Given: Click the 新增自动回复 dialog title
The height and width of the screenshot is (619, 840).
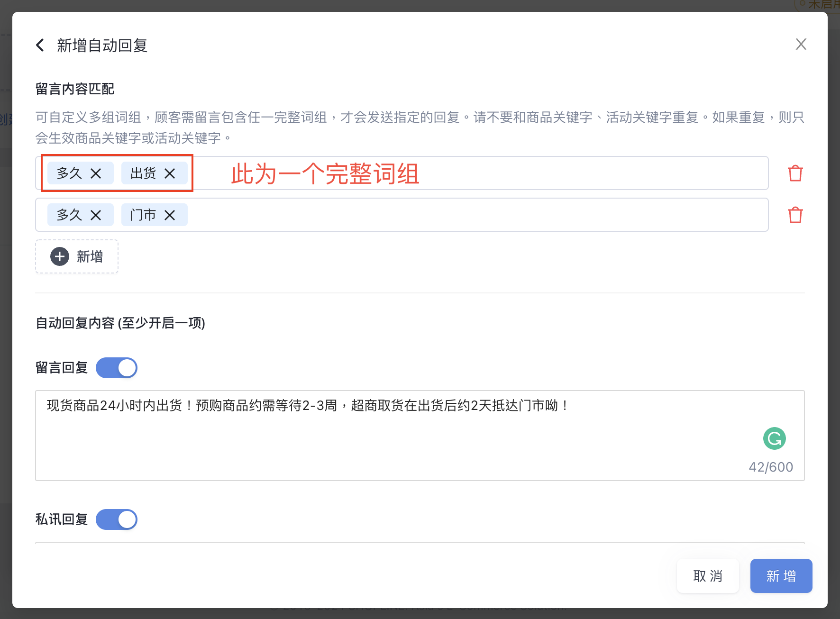Looking at the screenshot, I should [x=102, y=46].
